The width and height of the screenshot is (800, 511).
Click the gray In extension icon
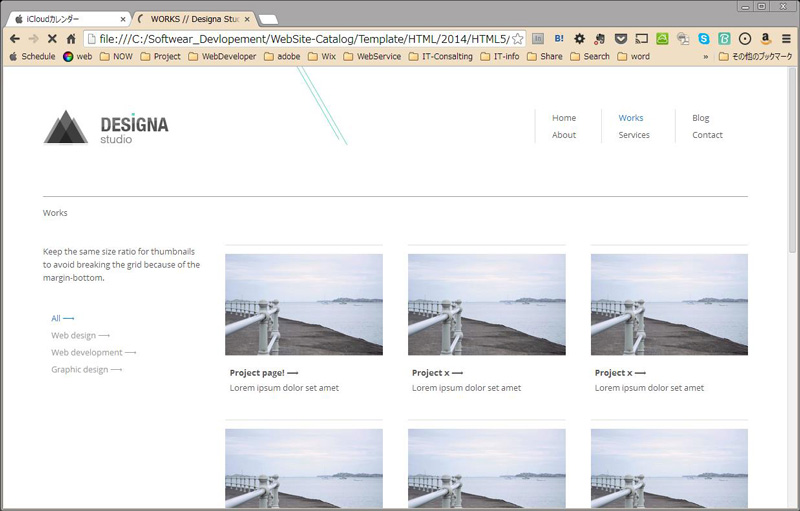[538, 38]
